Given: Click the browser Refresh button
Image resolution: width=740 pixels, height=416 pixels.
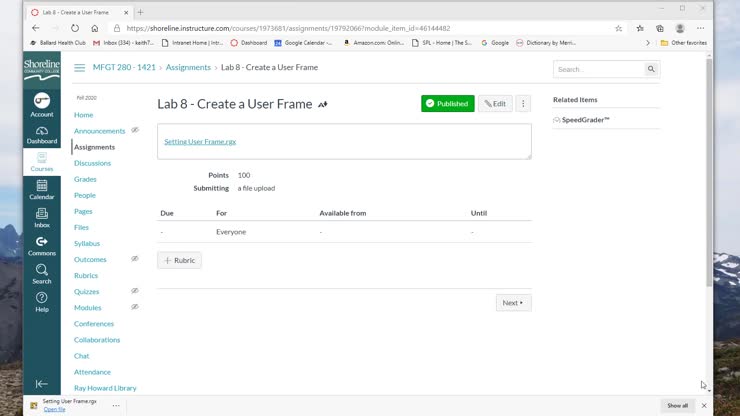Looking at the screenshot, I should point(75,28).
